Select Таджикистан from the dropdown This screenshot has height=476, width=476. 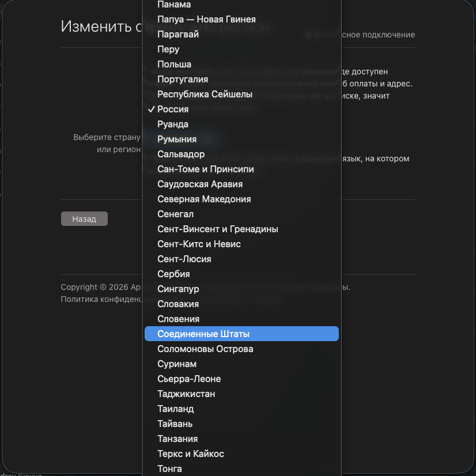tap(186, 394)
